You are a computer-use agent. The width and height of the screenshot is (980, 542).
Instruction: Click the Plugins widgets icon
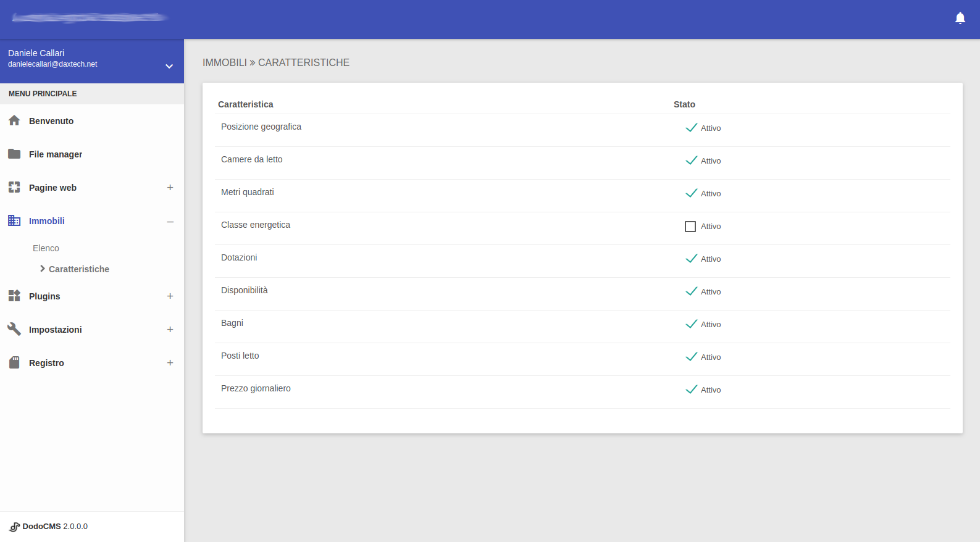click(x=14, y=296)
